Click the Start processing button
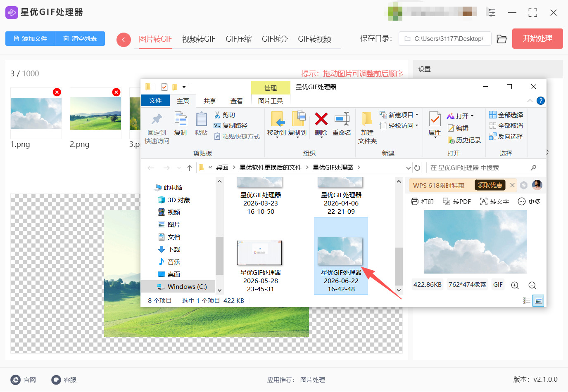 pos(537,38)
